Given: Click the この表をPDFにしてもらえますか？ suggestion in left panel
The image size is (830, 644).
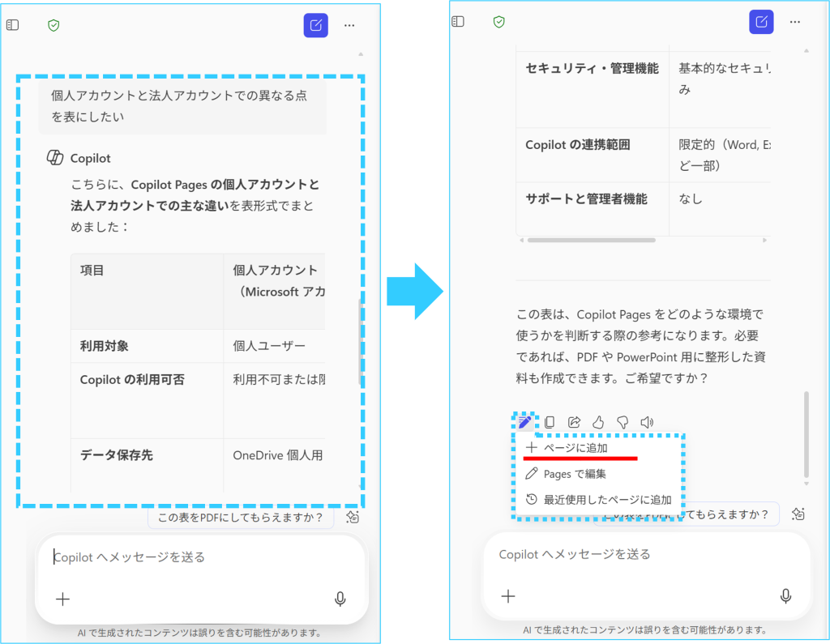Looking at the screenshot, I should [241, 517].
